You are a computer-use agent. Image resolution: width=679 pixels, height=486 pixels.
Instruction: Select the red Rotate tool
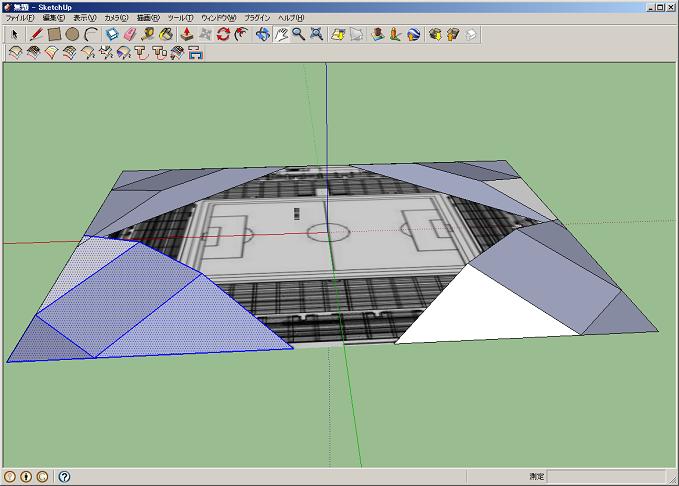coord(223,34)
